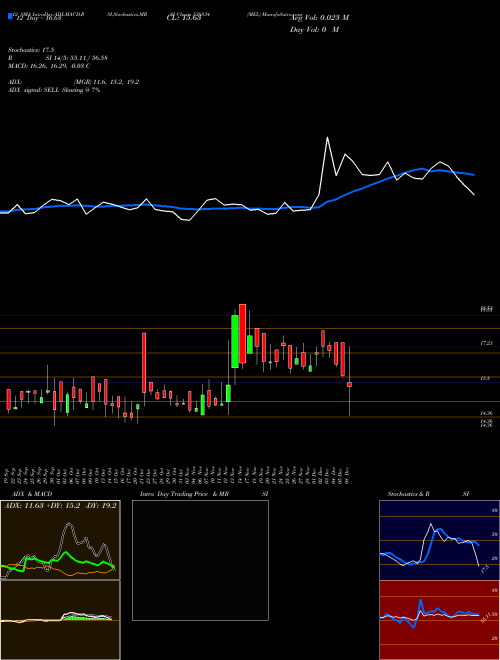Click the tall red candle in late October

(144, 362)
